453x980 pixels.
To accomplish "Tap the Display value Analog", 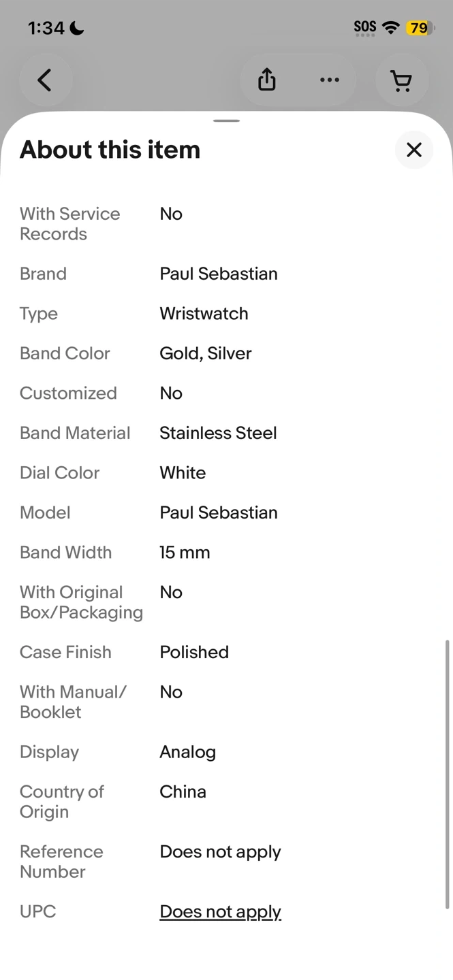I will (x=187, y=752).
